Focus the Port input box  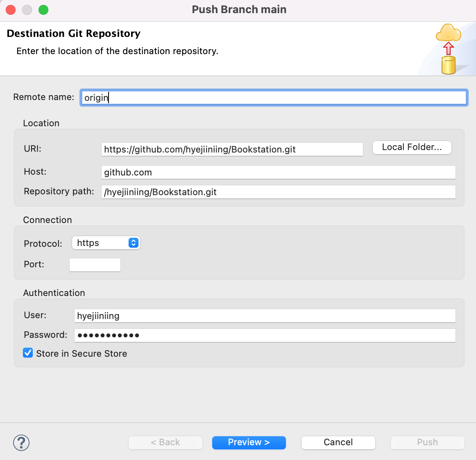(x=95, y=265)
